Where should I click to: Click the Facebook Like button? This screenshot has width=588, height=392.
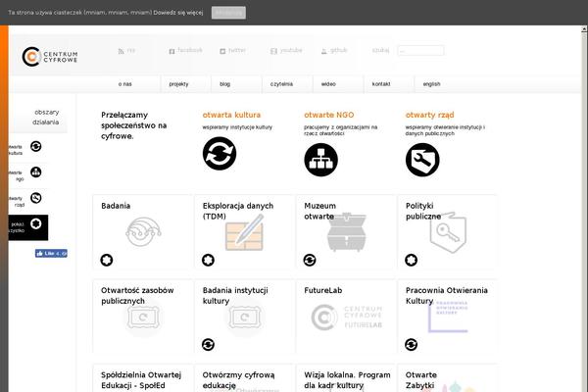click(x=51, y=253)
